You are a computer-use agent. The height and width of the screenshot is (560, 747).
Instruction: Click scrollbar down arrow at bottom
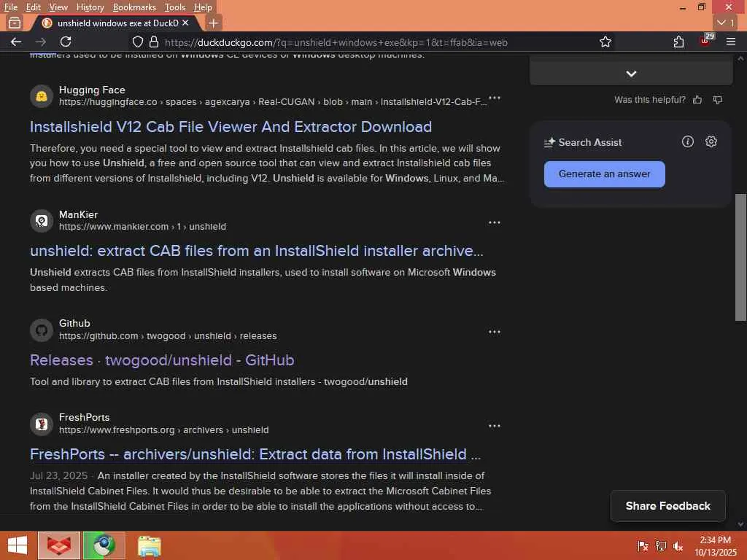coord(741,524)
